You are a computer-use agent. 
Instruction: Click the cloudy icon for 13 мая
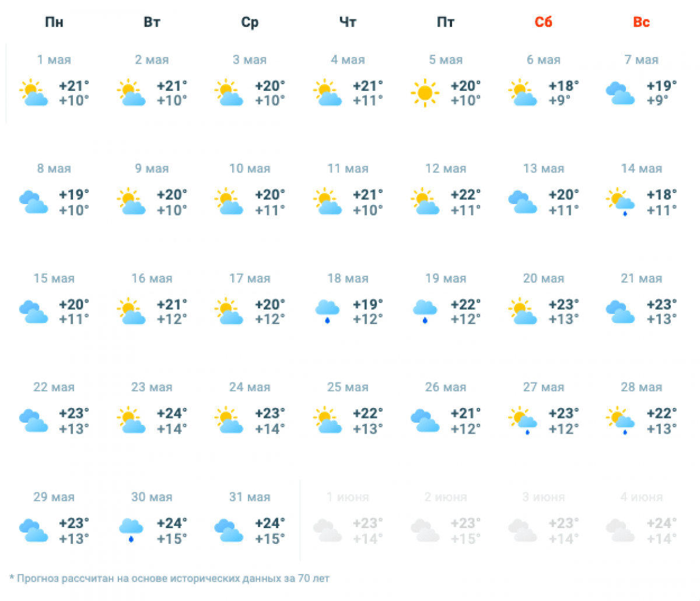click(523, 202)
